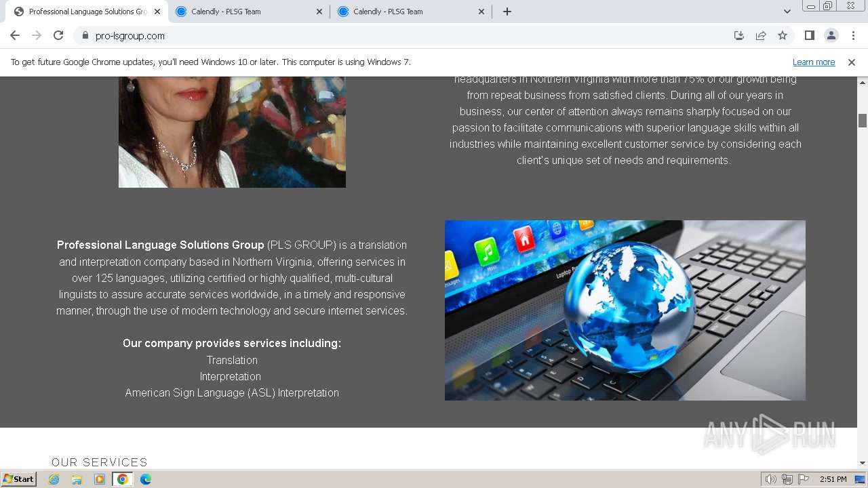
Task: Click the browser forward arrow
Action: point(37,35)
